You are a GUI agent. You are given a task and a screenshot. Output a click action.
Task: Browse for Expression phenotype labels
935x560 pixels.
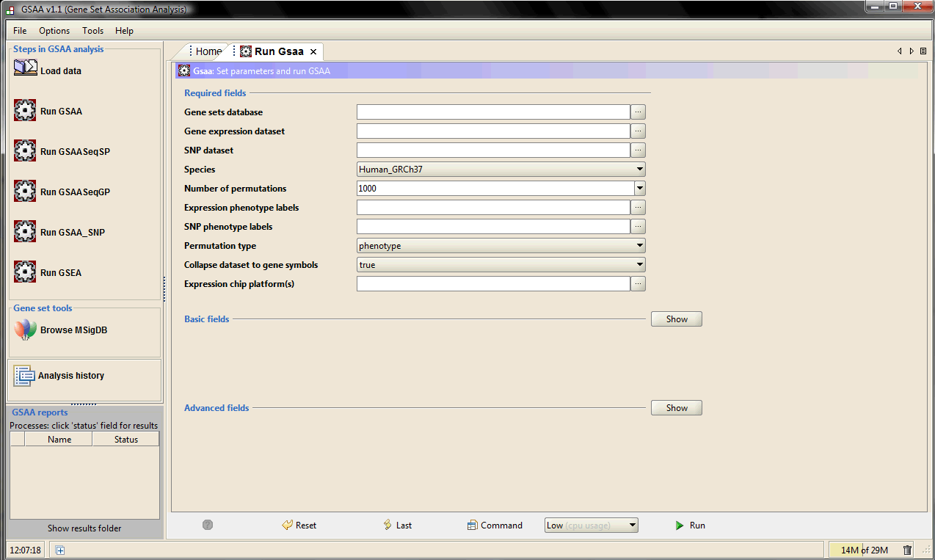(639, 207)
